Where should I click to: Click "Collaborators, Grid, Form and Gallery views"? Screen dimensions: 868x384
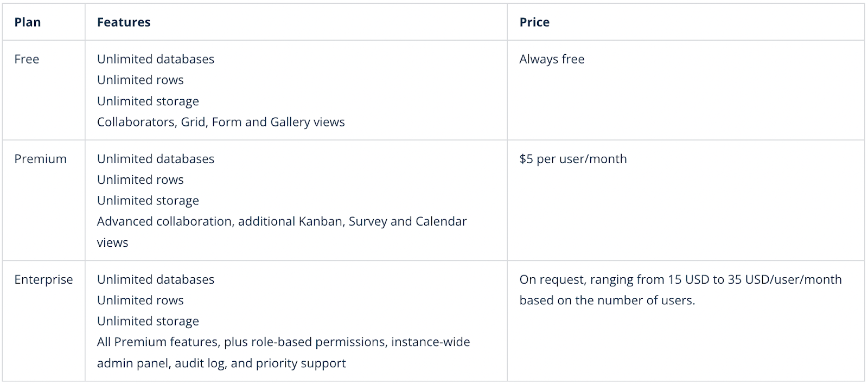221,122
